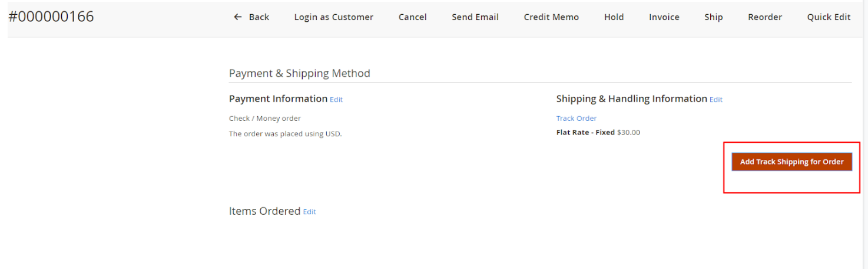Put the order on Hold

[x=614, y=17]
